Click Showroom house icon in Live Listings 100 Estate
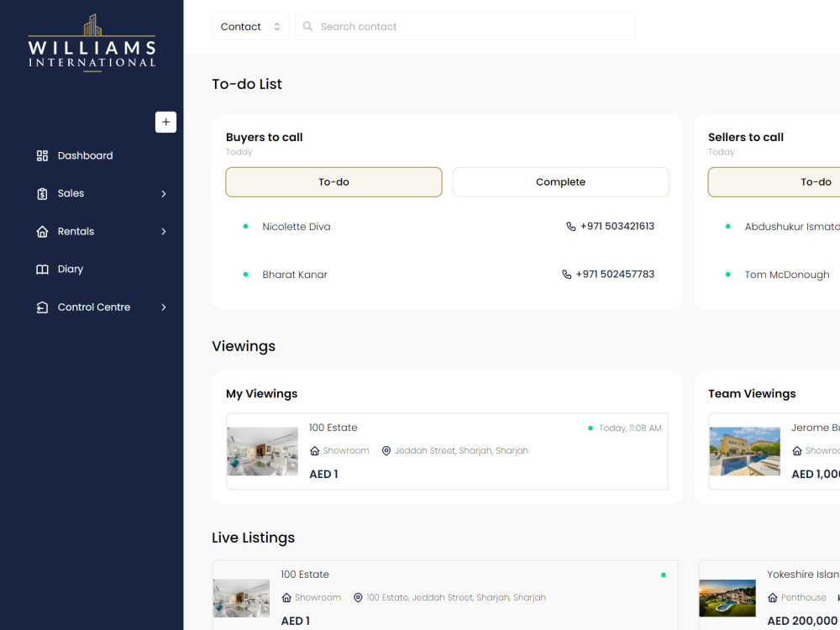The width and height of the screenshot is (840, 630). (x=286, y=597)
